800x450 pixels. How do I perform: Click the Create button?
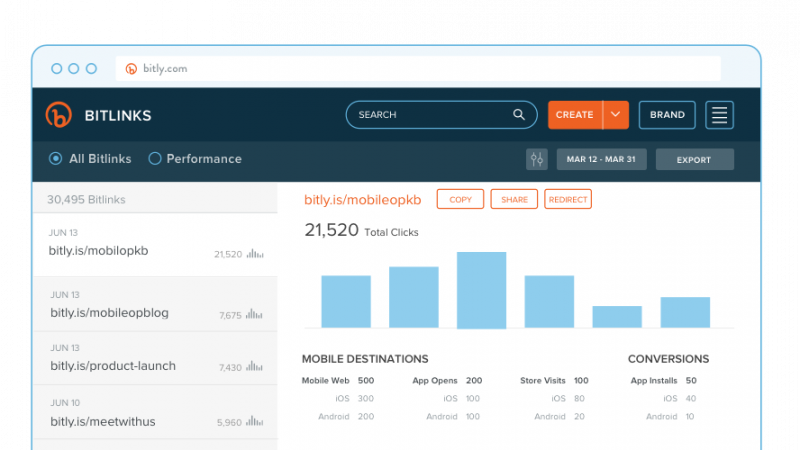click(575, 115)
